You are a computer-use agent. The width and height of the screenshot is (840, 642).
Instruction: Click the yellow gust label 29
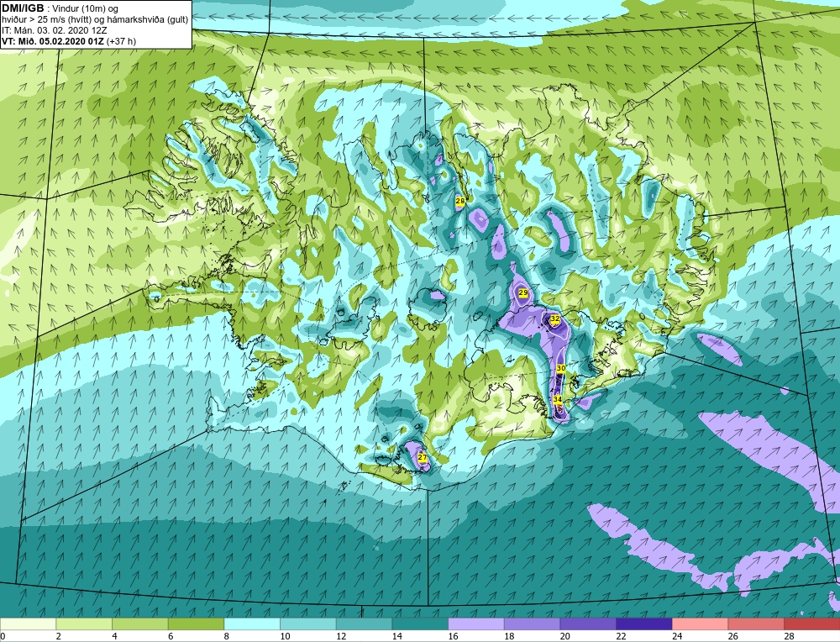click(x=523, y=292)
